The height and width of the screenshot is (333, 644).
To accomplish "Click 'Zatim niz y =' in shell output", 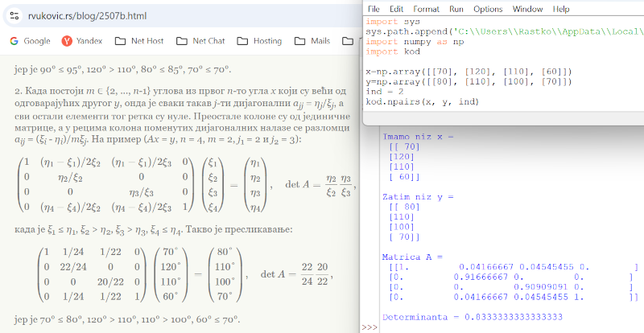I will pyautogui.click(x=418, y=197).
